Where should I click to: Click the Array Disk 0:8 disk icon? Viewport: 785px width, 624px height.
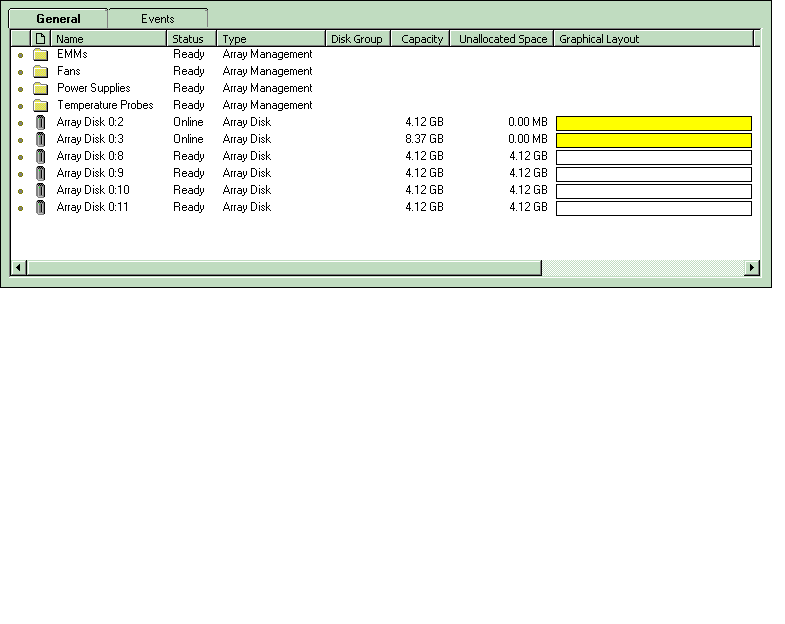40,157
